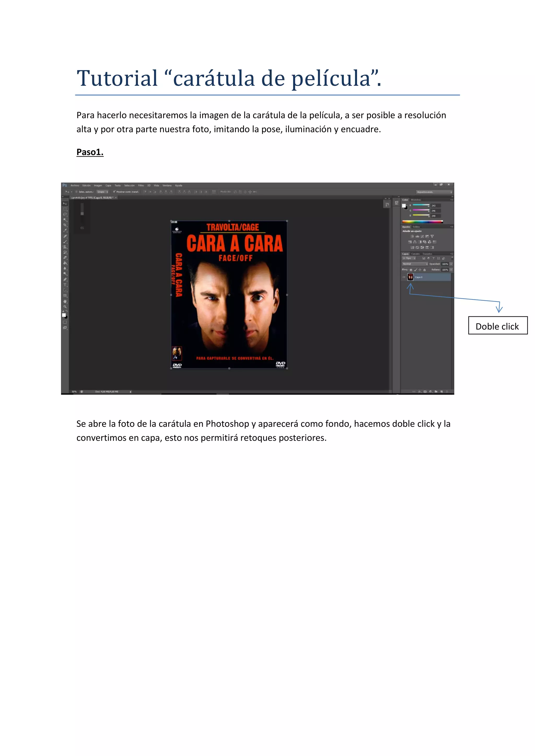
Task: Open the Tipo layer filter dropdown
Action: click(409, 258)
